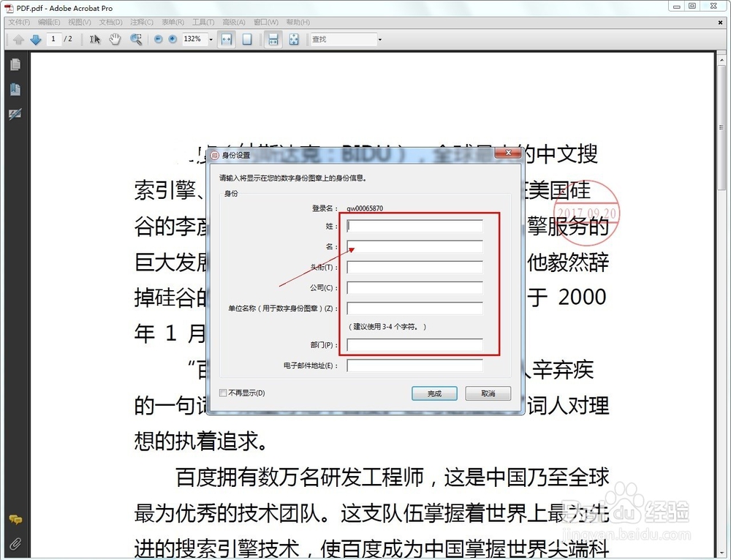Fit one full page icon
Viewport: 731px width, 560px height.
(247, 39)
